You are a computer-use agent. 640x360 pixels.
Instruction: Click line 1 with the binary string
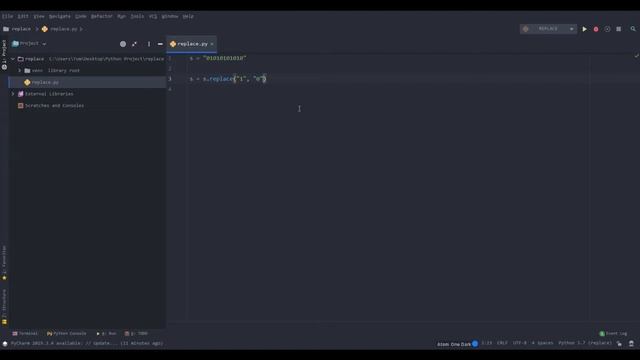218,58
